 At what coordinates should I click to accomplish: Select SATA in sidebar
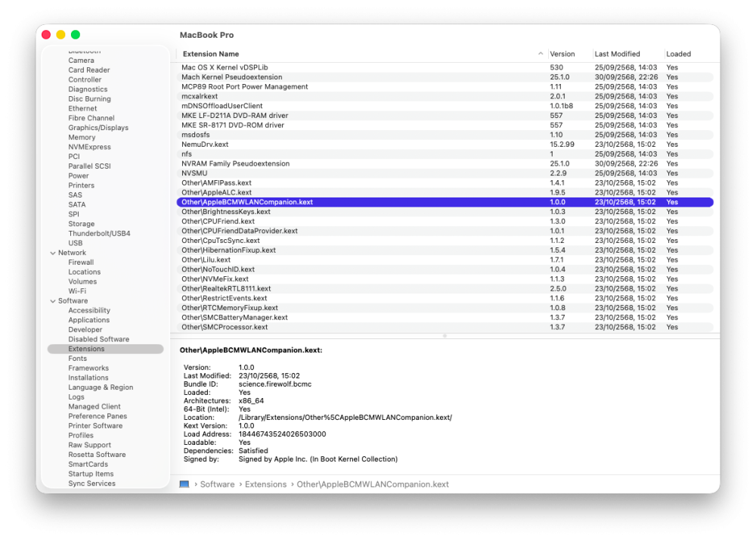(76, 204)
